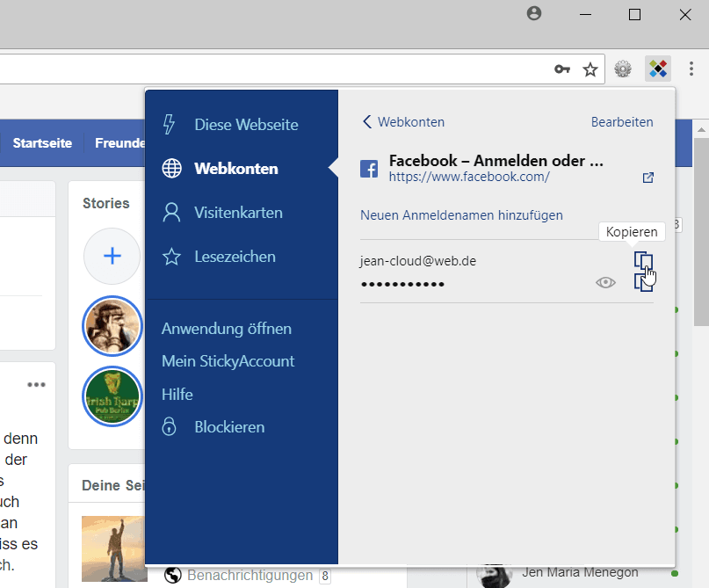The image size is (709, 588).
Task: Click the Facebook logo icon
Action: [369, 169]
